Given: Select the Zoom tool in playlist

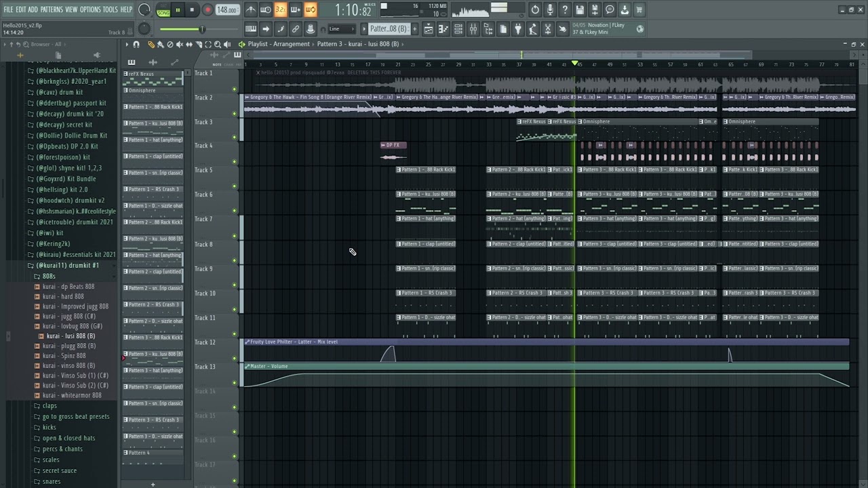Looking at the screenshot, I should (x=217, y=44).
